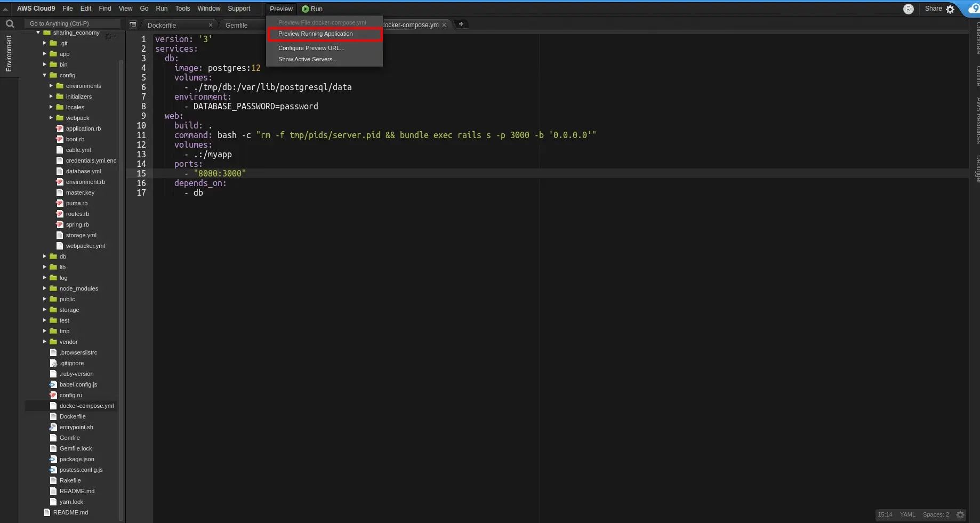This screenshot has height=523, width=980.
Task: Expand the .git folder
Action: [x=45, y=43]
